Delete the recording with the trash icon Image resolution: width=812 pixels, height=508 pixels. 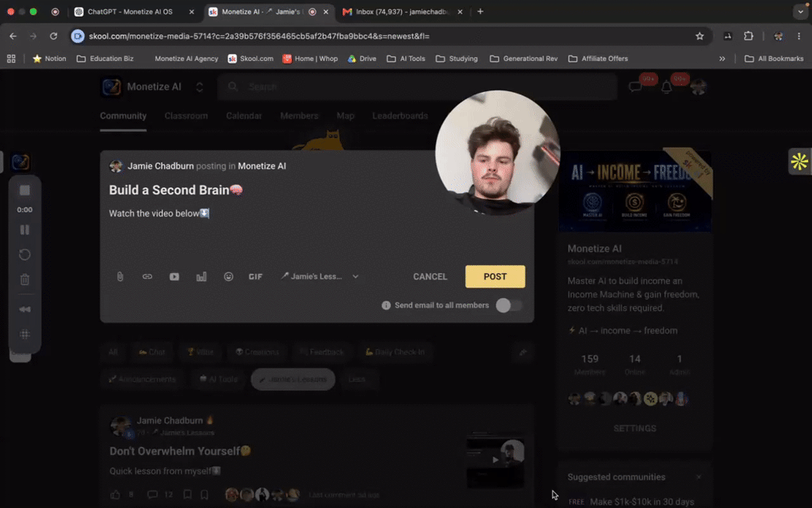point(25,279)
